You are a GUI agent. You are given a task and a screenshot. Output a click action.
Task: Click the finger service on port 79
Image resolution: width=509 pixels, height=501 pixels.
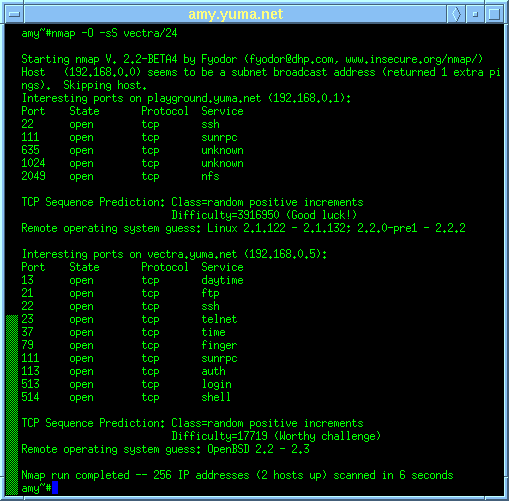click(219, 345)
